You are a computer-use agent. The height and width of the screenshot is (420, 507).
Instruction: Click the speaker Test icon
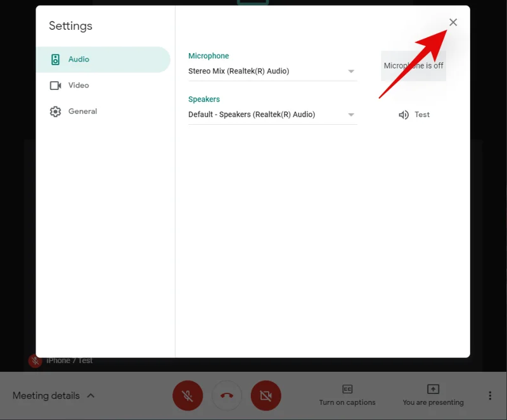(x=404, y=115)
